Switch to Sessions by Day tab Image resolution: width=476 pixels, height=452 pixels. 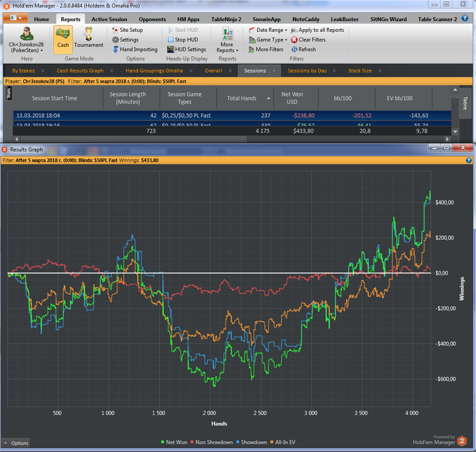(x=307, y=71)
